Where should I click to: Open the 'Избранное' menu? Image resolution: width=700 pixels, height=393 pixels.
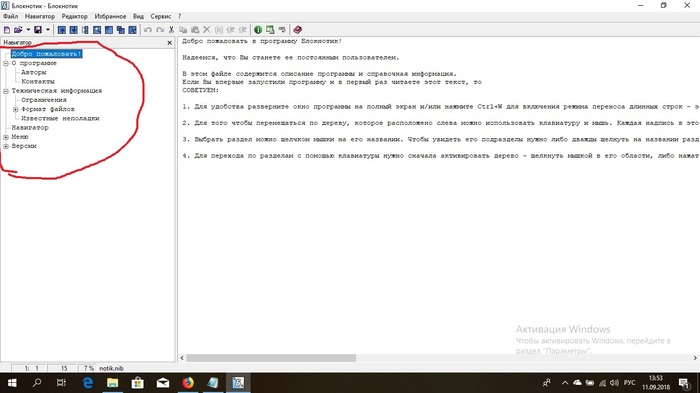point(110,17)
